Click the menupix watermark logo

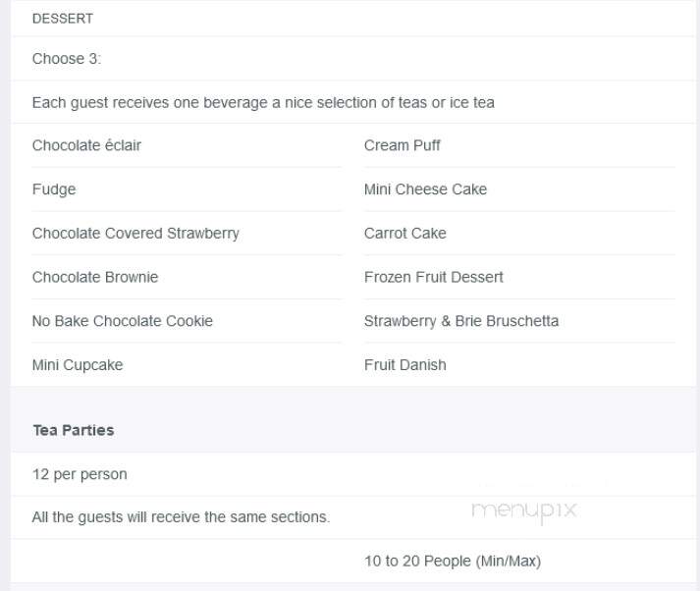click(524, 510)
